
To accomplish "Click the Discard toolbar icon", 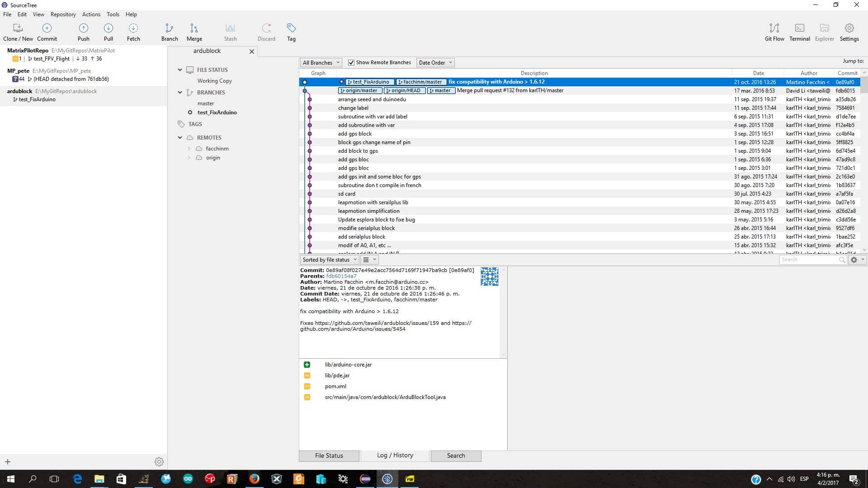I will (x=266, y=32).
